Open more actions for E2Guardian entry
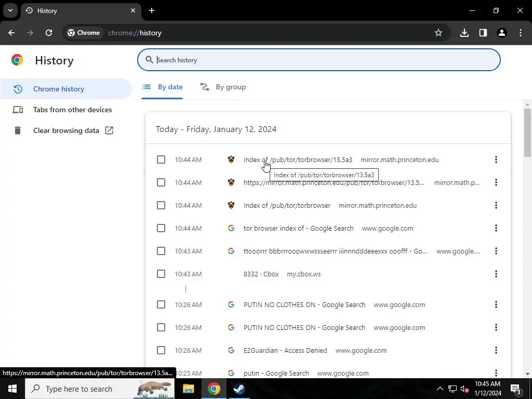Screen dimensions: 532x399 (x=496, y=351)
